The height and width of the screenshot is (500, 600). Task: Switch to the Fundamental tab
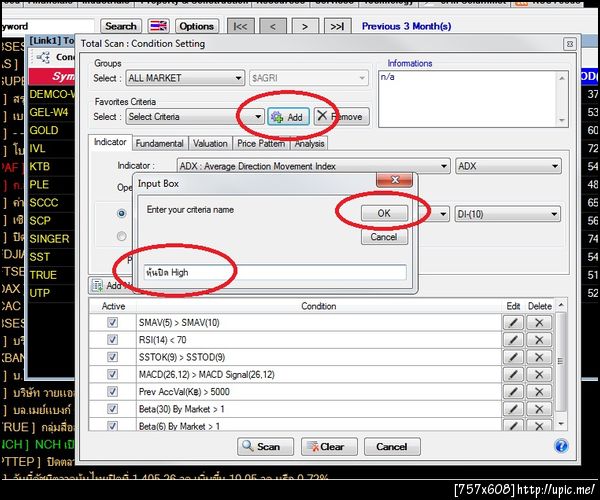(x=160, y=143)
